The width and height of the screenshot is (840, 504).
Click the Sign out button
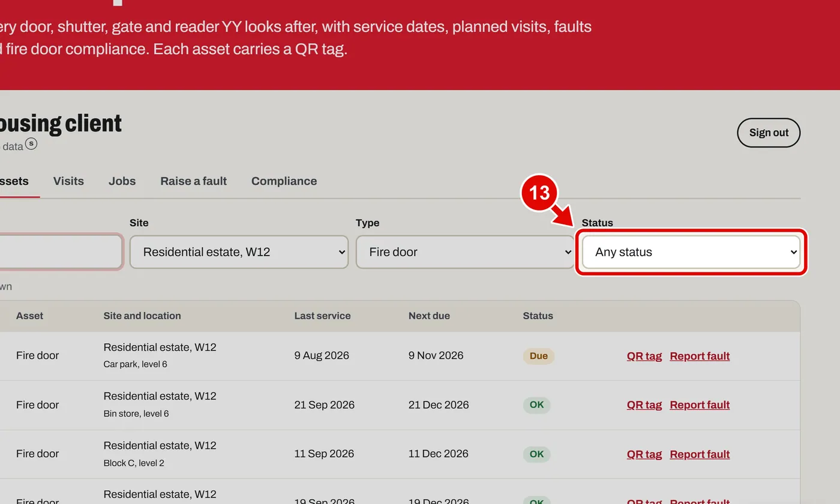coord(769,133)
